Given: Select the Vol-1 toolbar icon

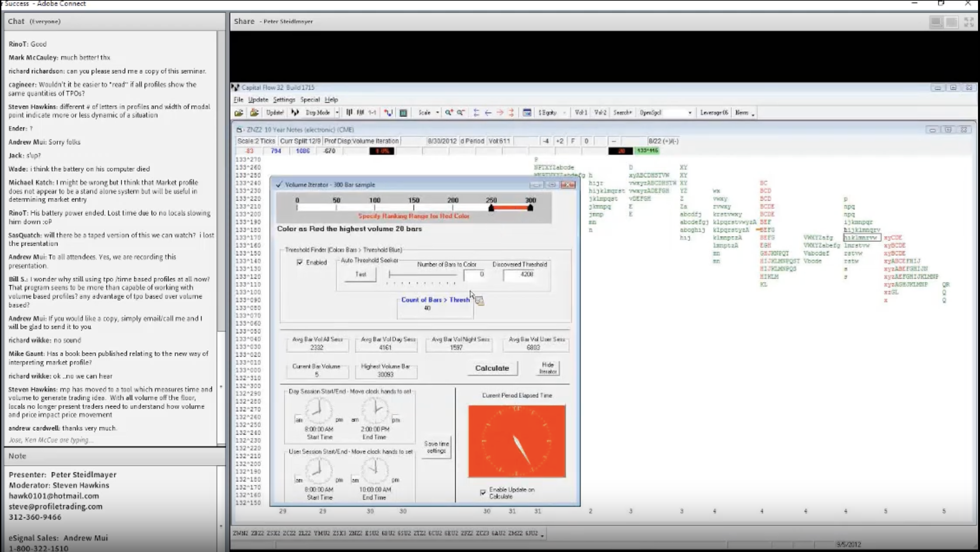Looking at the screenshot, I should (x=581, y=112).
